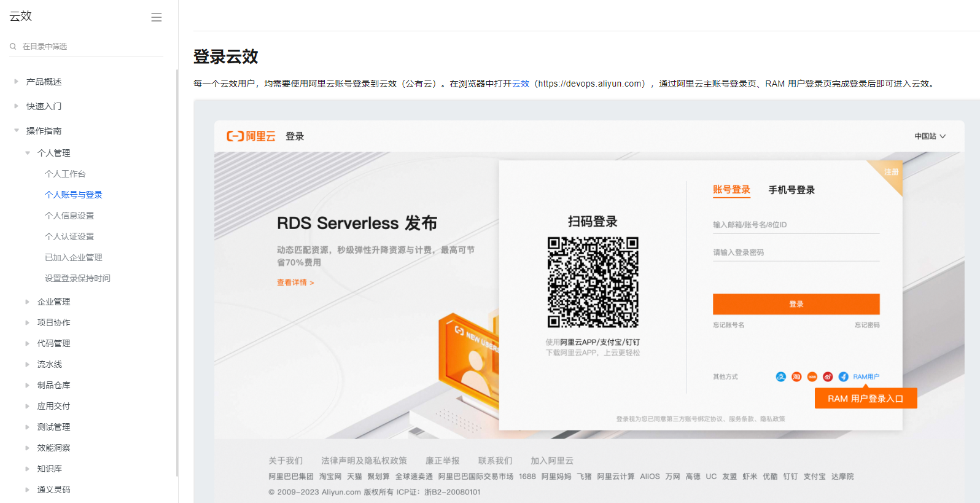Viewport: 980px width, 503px height.
Task: Click the RAM用户 link beside the login icons
Action: (x=866, y=376)
